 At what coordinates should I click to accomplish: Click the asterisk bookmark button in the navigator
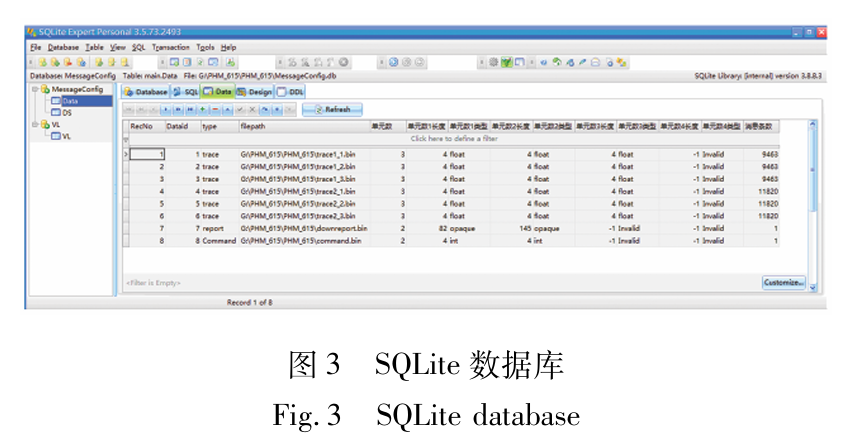[278, 109]
